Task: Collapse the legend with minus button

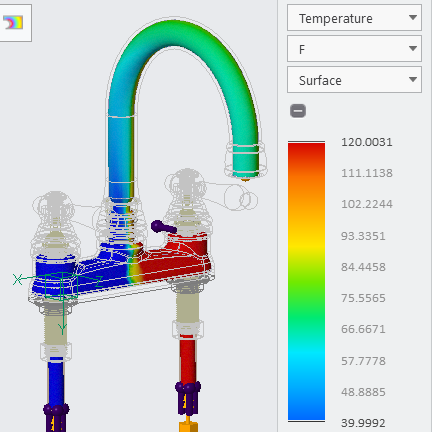Action: 298,111
